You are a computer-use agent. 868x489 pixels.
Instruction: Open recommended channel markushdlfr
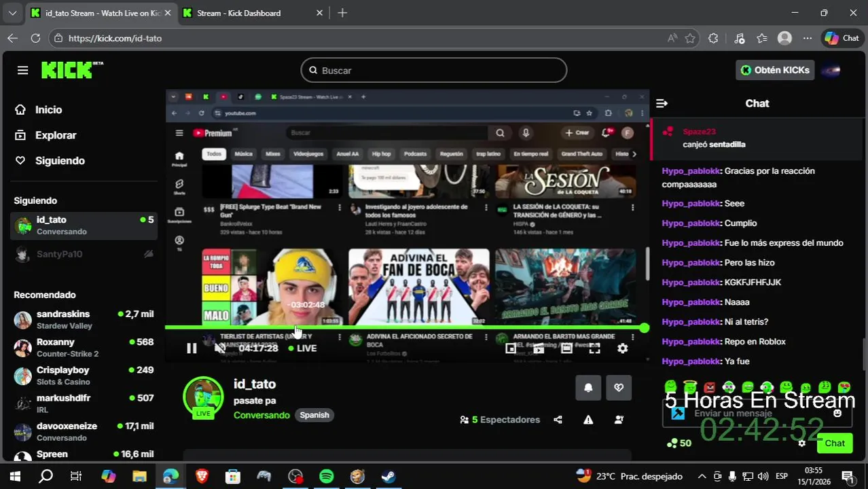84,404
